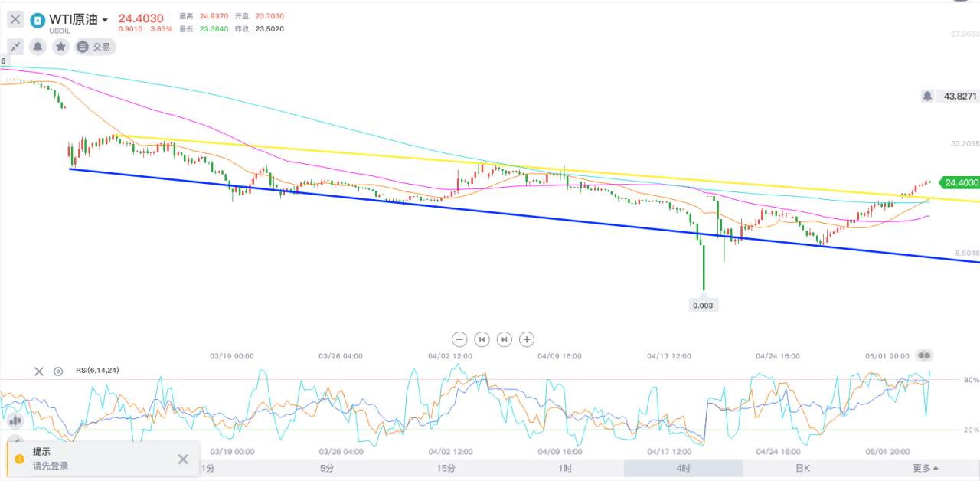Open the RSI indicator settings

pos(58,371)
